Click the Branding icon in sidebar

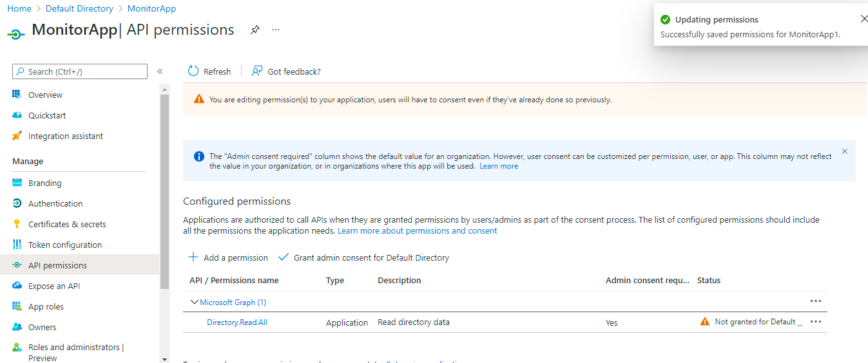tap(17, 183)
